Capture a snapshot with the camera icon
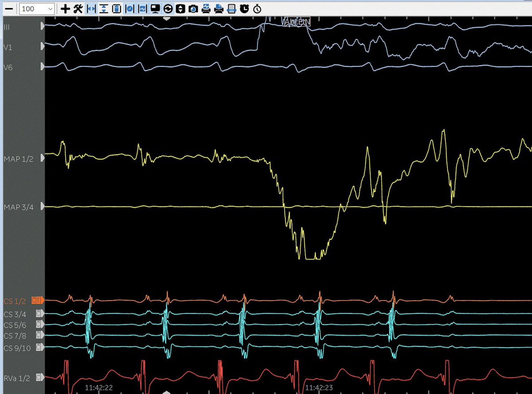This screenshot has height=394, width=532. coord(193,8)
